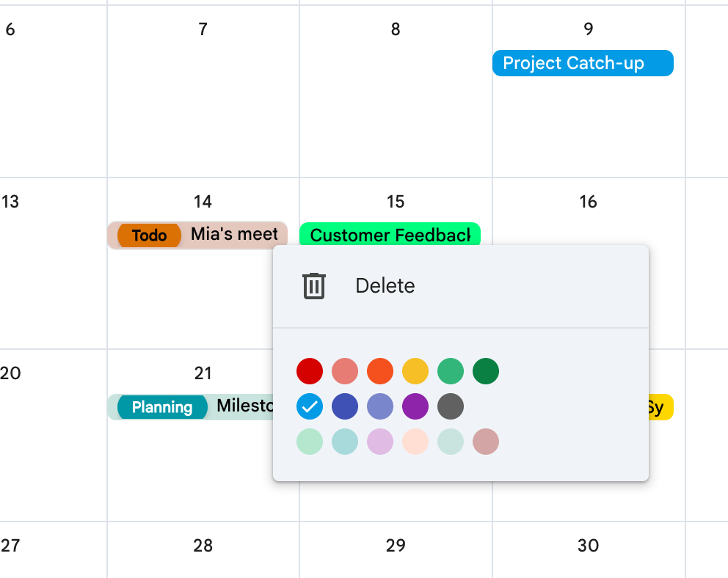Click the currently checked blue color swatch

tap(310, 406)
